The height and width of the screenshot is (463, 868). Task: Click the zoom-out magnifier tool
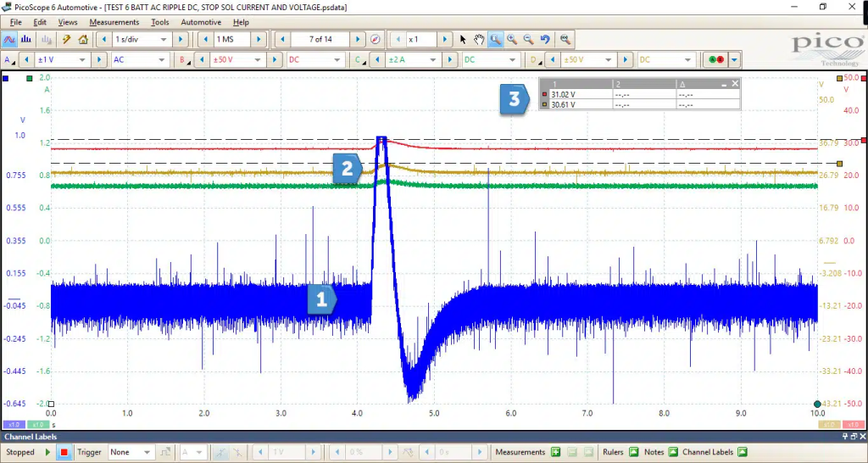pos(529,39)
